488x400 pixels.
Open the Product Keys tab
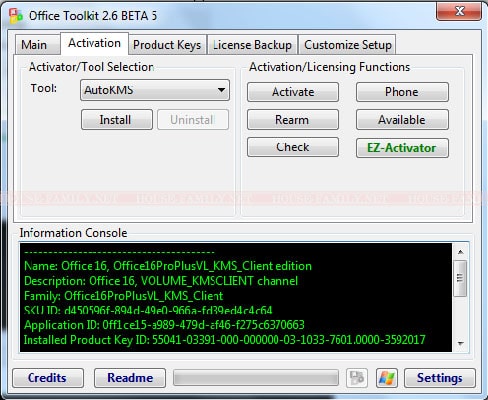(167, 45)
